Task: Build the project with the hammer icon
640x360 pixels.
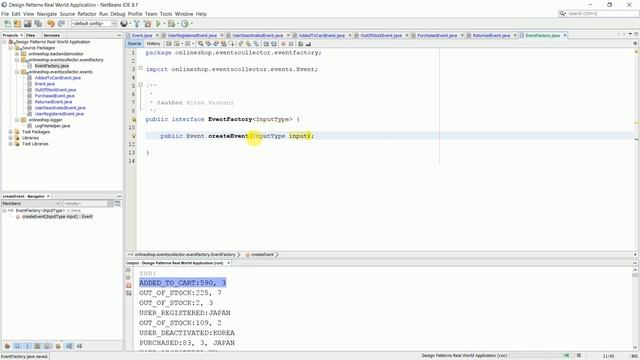Action: pyautogui.click(x=137, y=24)
